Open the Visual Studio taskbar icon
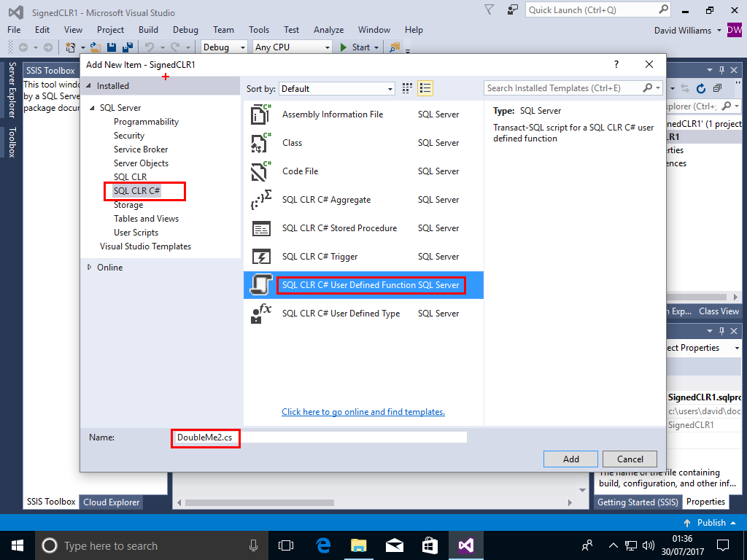 tap(465, 545)
